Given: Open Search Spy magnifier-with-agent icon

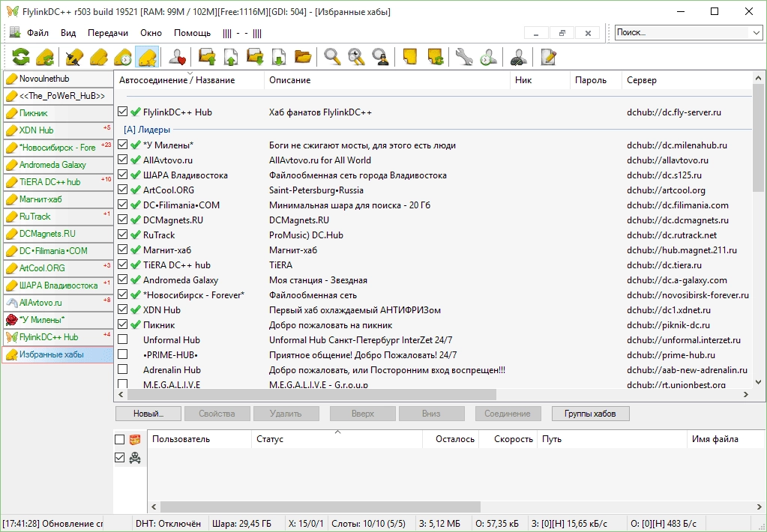Looking at the screenshot, I should (381, 57).
